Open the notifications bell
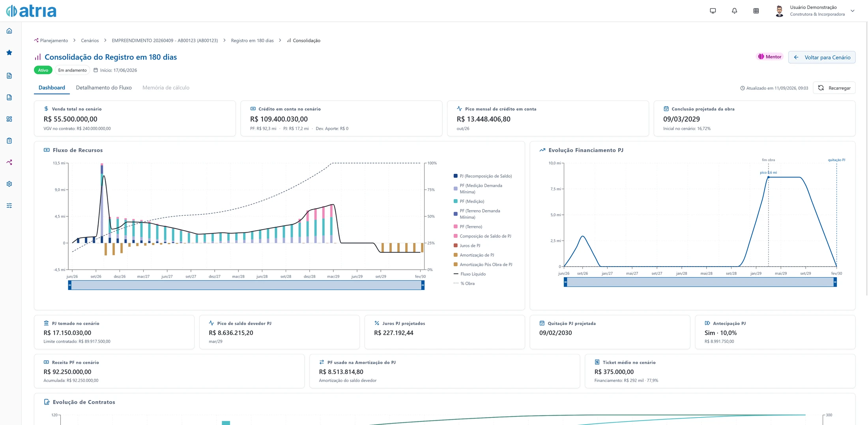 click(734, 11)
